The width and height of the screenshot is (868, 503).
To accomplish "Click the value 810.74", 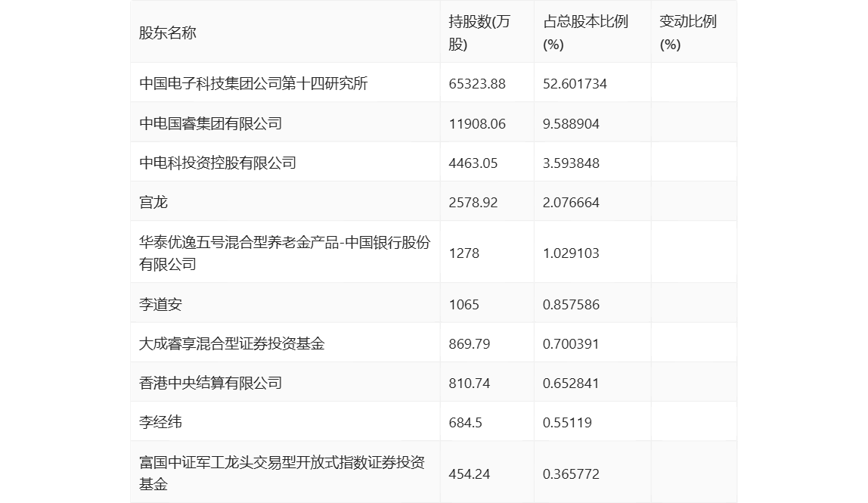I will click(470, 383).
